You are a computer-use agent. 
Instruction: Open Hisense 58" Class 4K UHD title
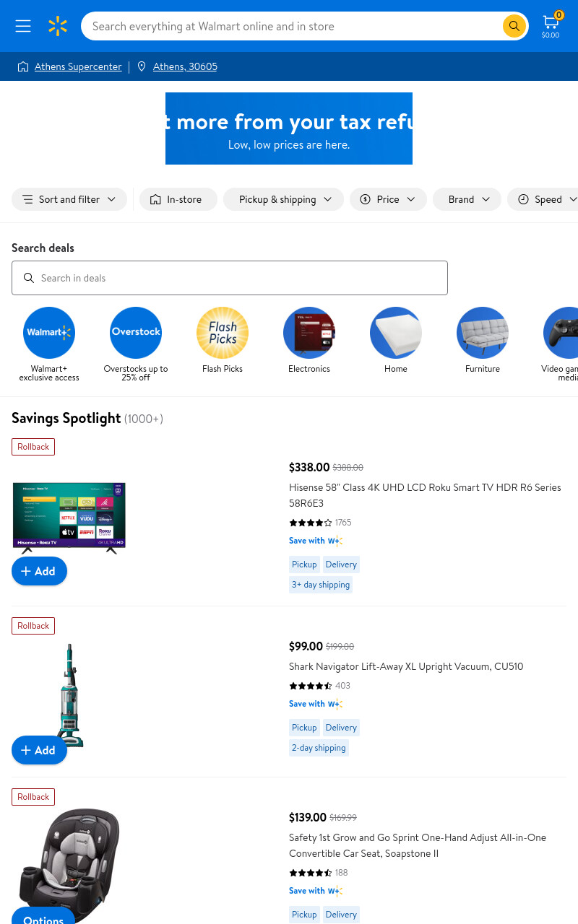[425, 495]
